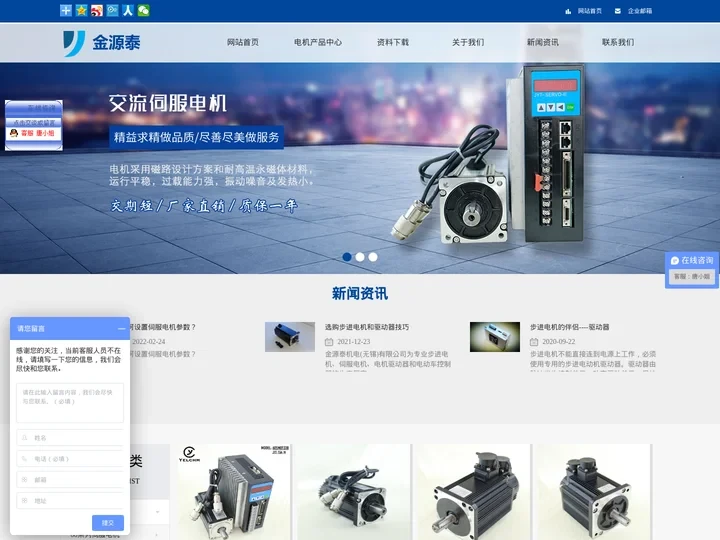Open the 联系我们 menu item
720x540 pixels.
pyautogui.click(x=618, y=42)
